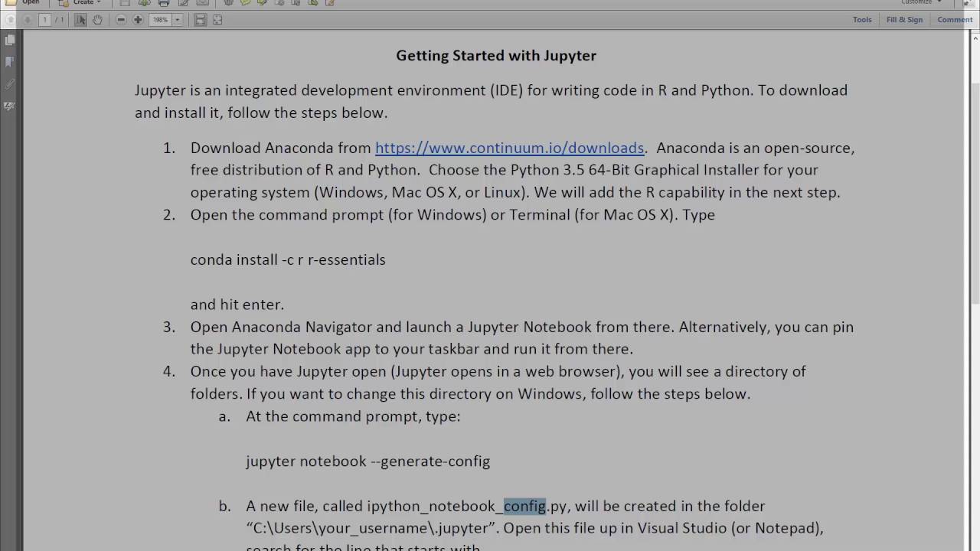Click the Save file icon
The image size is (980, 551).
(x=125, y=2)
